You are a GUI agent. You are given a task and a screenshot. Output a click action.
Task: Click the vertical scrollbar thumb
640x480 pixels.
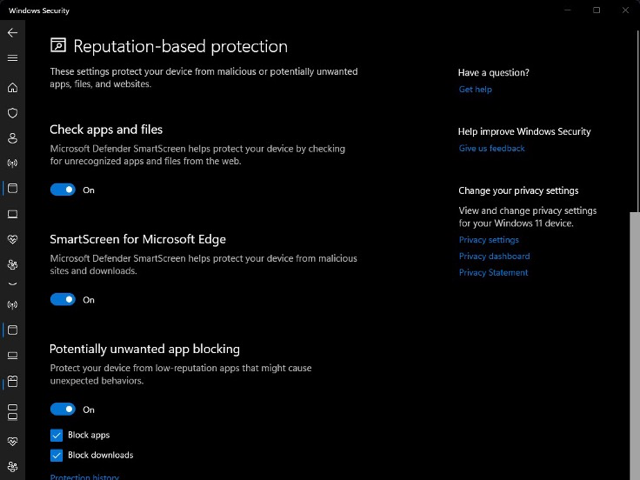(635, 346)
